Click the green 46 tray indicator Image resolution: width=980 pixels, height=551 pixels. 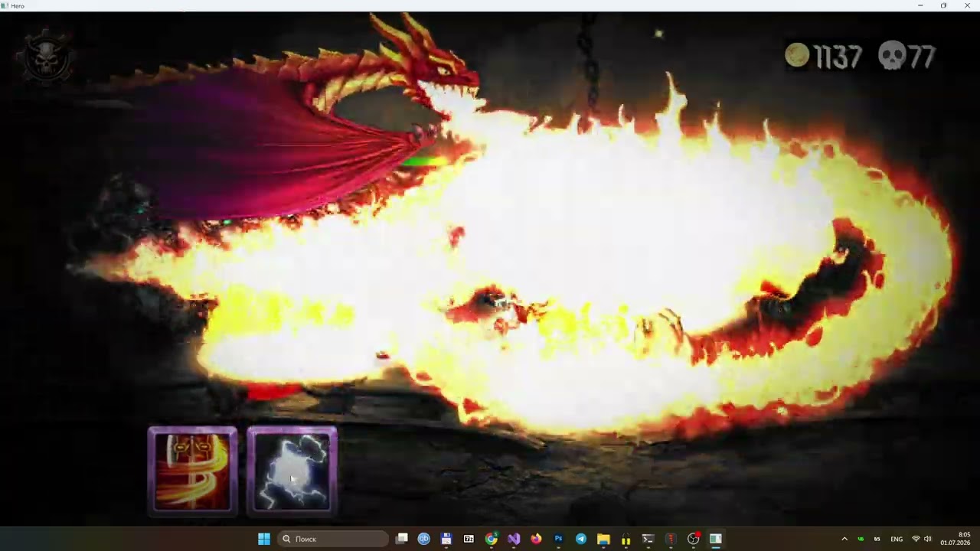point(861,539)
